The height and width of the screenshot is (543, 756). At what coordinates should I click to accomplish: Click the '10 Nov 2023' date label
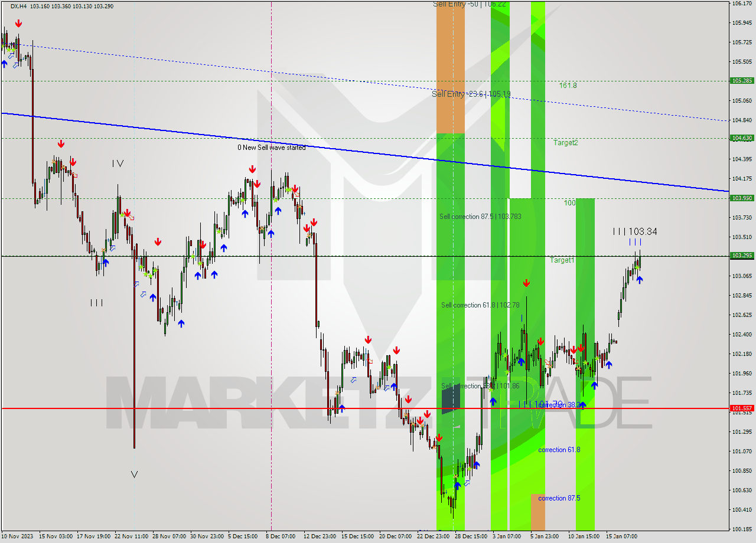pyautogui.click(x=18, y=537)
